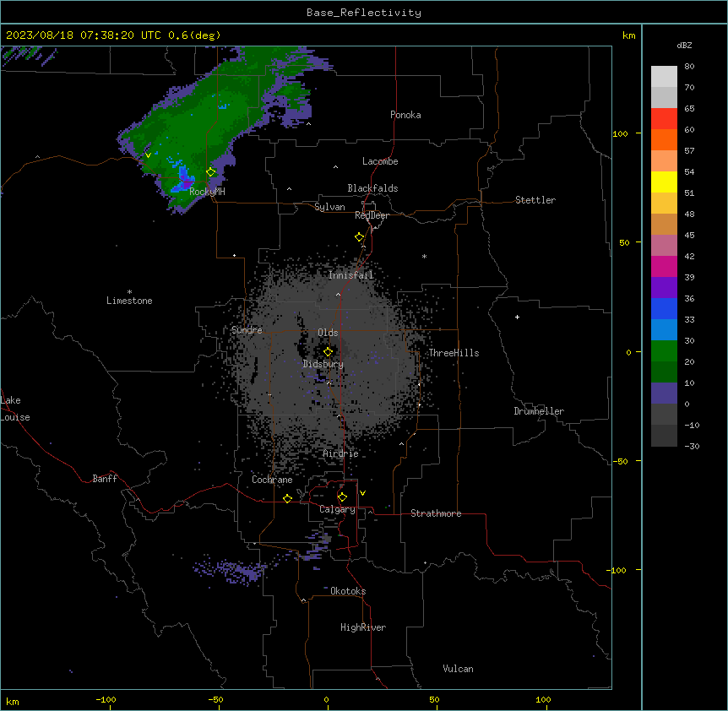The height and width of the screenshot is (711, 728).
Task: Click the Blackfalds label
Action: click(372, 188)
